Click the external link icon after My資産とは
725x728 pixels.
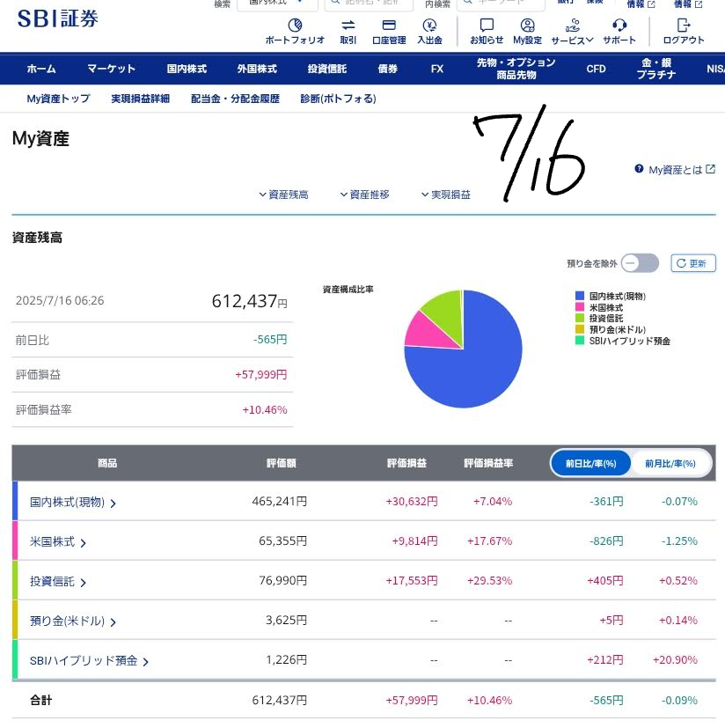[x=710, y=169]
